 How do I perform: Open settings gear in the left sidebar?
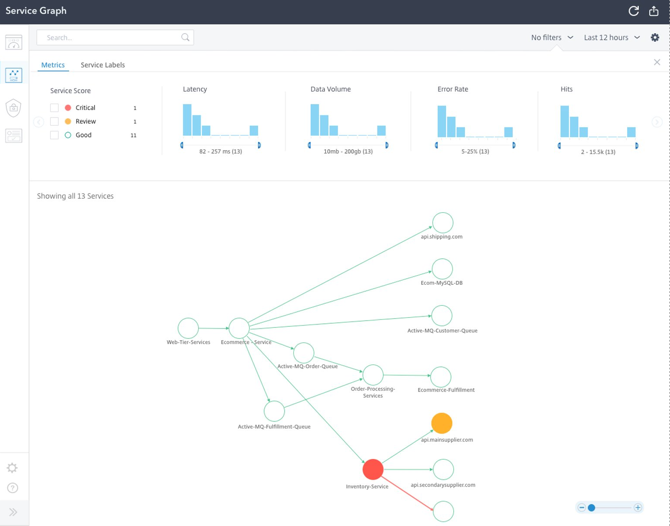(12, 468)
